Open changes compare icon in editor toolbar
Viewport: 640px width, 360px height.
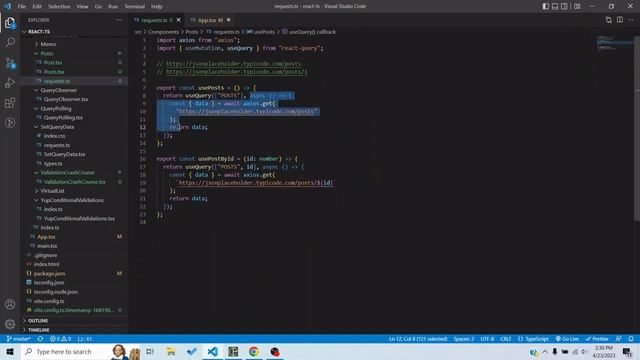click(609, 20)
